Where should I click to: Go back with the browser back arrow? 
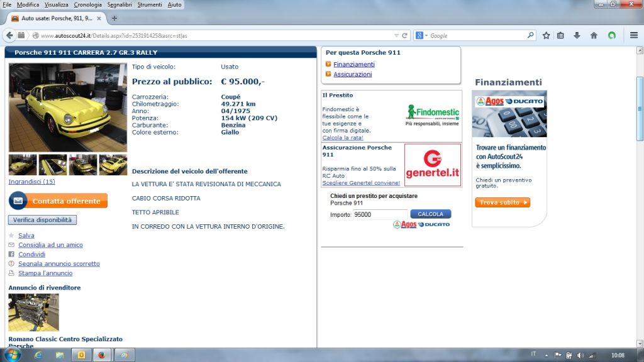(x=9, y=36)
